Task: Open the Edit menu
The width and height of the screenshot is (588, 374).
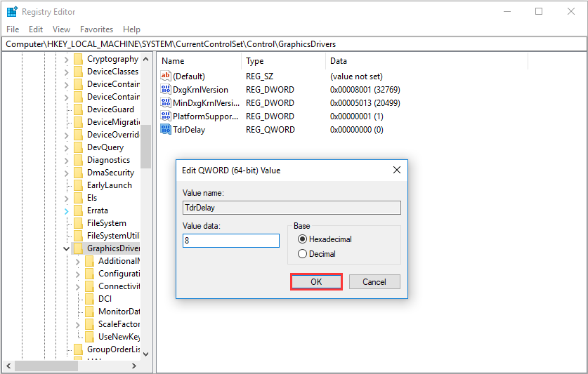Action: coord(36,29)
